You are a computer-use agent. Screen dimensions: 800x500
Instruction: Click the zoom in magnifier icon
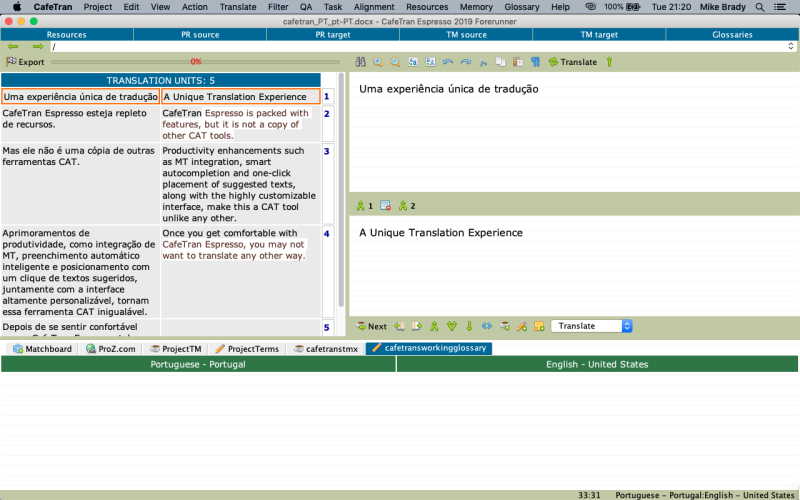(x=378, y=62)
